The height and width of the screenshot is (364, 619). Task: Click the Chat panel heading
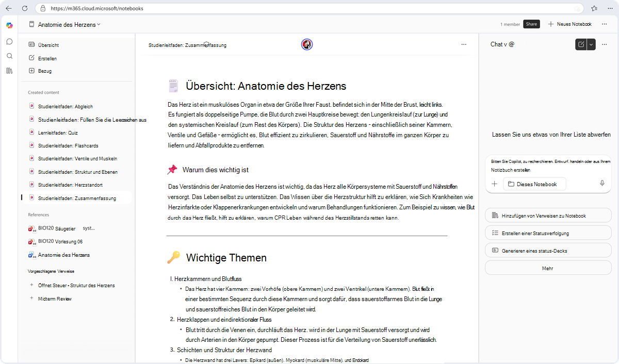[502, 44]
